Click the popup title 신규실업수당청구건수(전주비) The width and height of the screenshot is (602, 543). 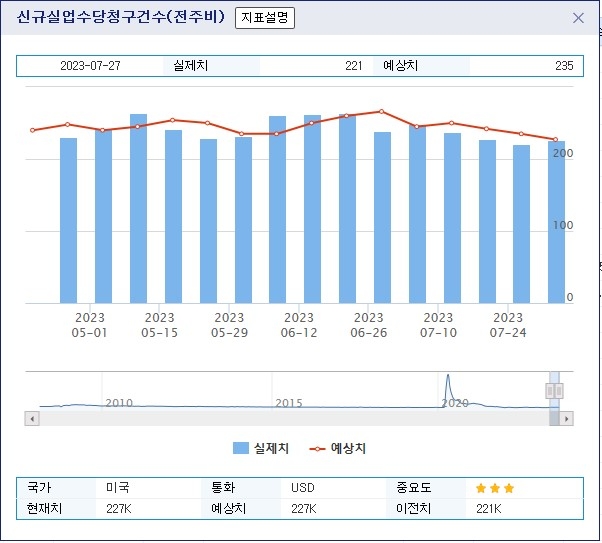(121, 17)
